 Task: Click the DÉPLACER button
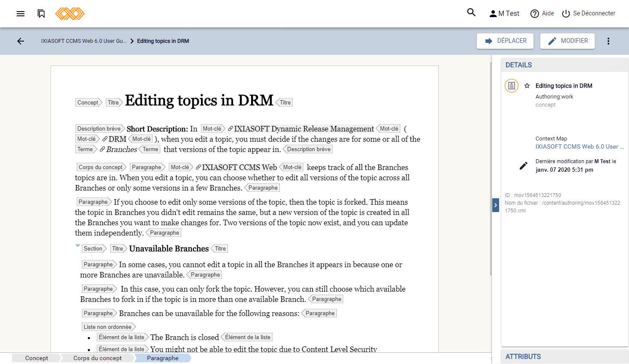(x=505, y=41)
